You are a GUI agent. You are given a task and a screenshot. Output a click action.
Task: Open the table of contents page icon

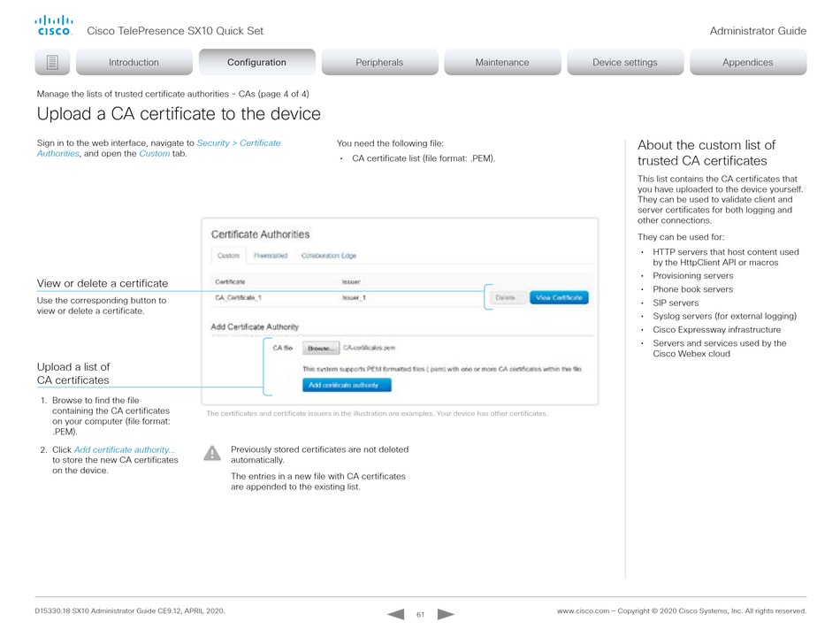pyautogui.click(x=52, y=62)
